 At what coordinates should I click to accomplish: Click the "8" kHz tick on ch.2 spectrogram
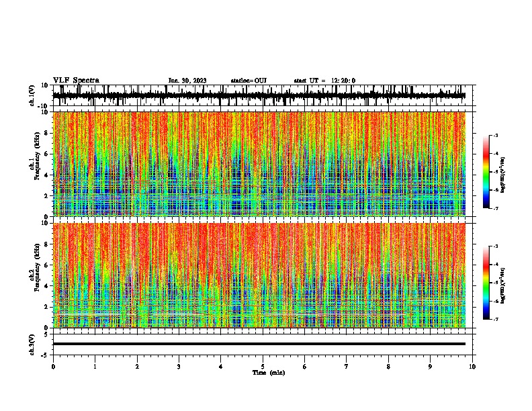click(x=46, y=244)
